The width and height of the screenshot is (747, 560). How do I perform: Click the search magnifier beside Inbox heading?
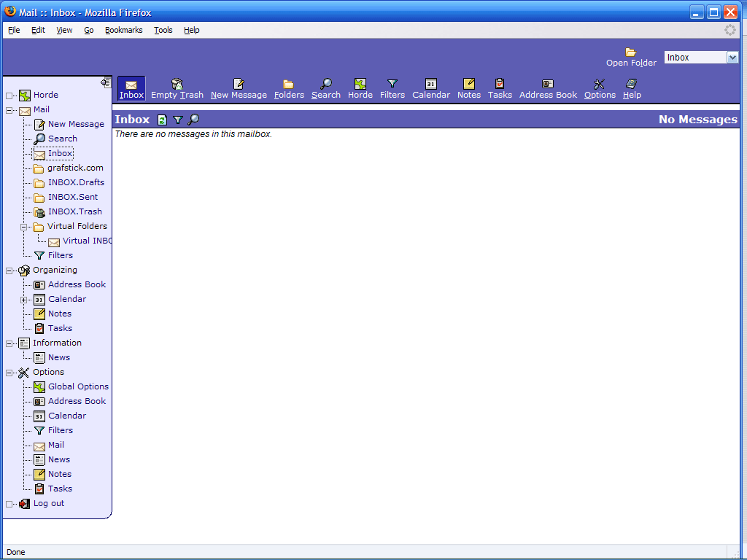(x=193, y=120)
